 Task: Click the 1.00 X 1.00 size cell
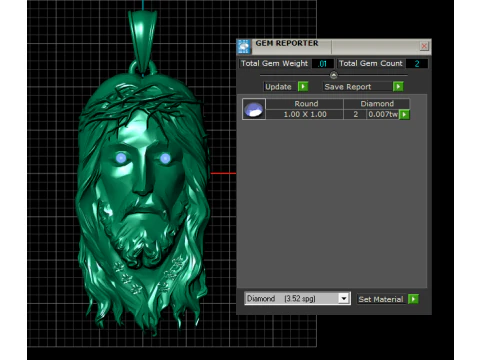coord(305,114)
